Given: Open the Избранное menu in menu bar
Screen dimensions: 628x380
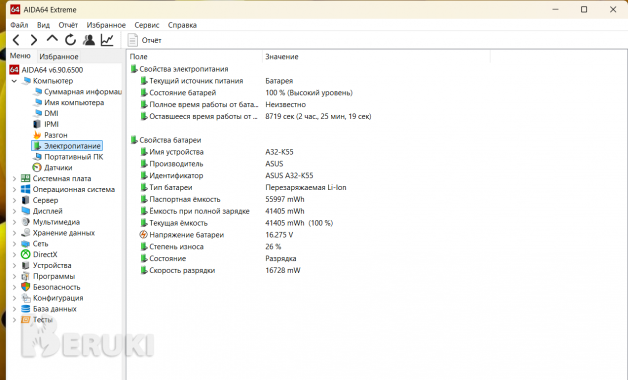Looking at the screenshot, I should [x=106, y=25].
